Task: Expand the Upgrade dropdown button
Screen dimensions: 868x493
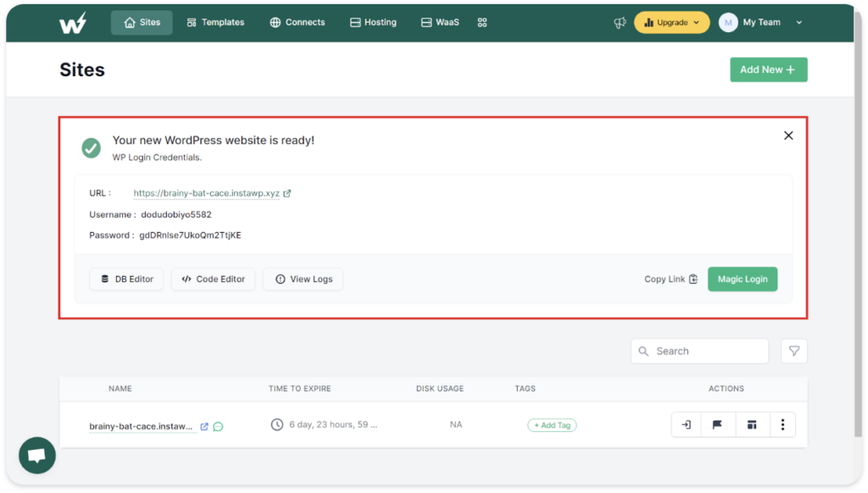Action: pos(671,23)
